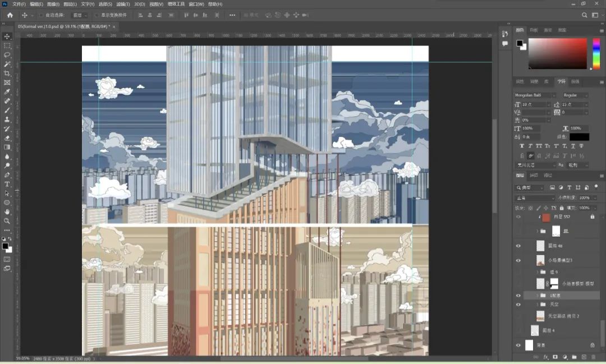Expand the 1配景 layer group
Screen dimensions: 606x364
537,296
